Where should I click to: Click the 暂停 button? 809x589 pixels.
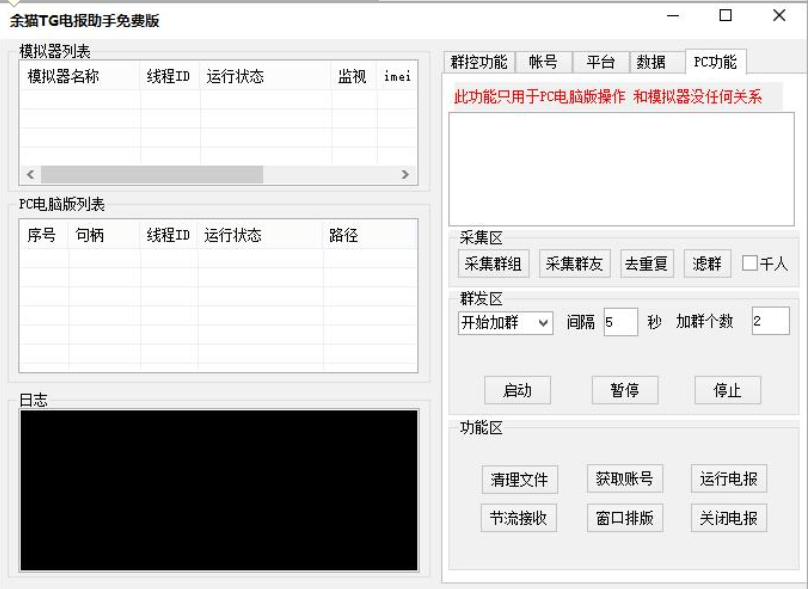pos(624,390)
